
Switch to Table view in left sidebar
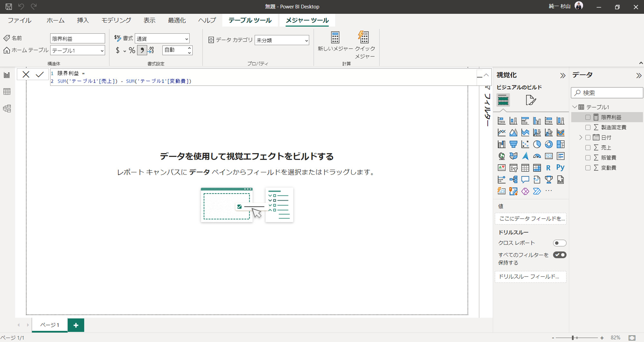point(7,92)
